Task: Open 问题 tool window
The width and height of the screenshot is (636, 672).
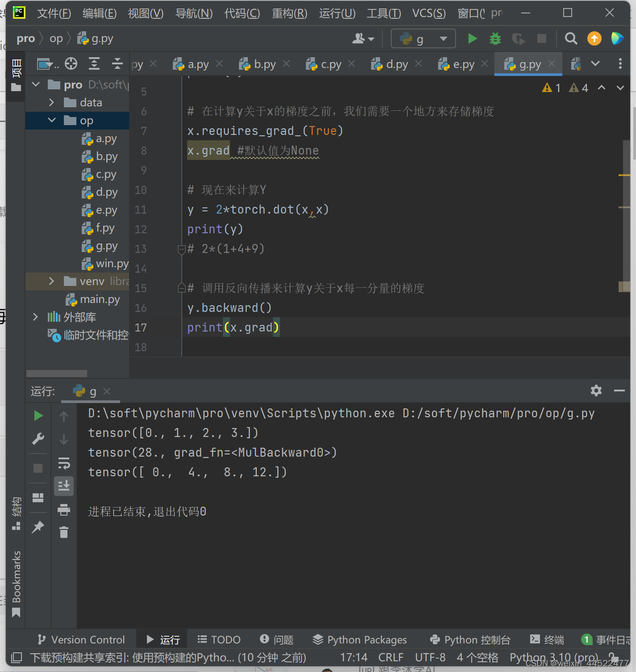Action: [276, 640]
